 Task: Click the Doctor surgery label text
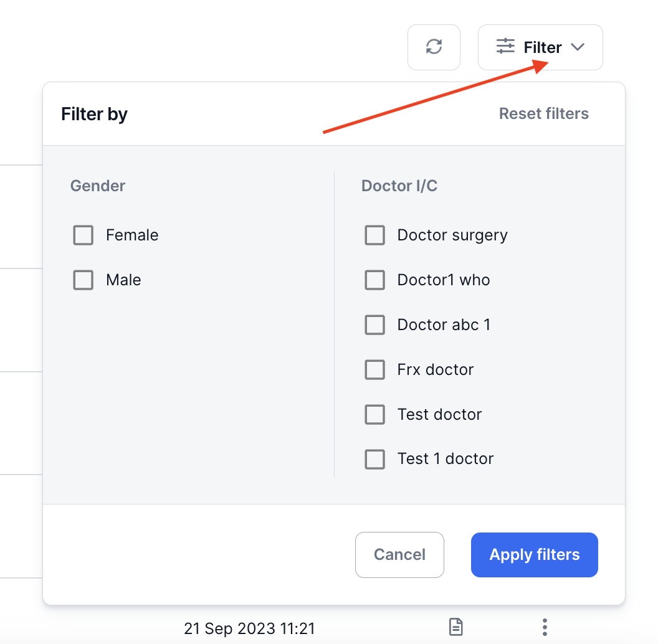click(452, 235)
